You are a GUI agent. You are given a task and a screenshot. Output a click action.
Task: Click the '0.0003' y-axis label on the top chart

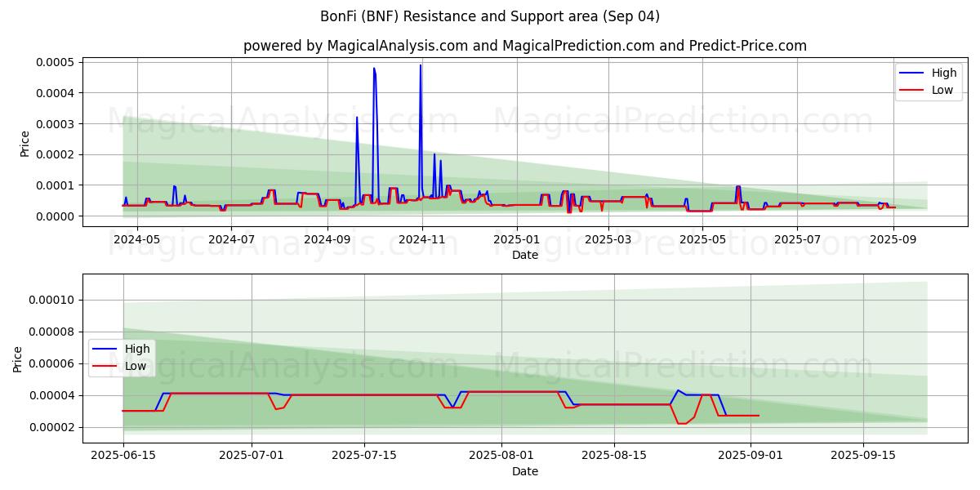57,123
